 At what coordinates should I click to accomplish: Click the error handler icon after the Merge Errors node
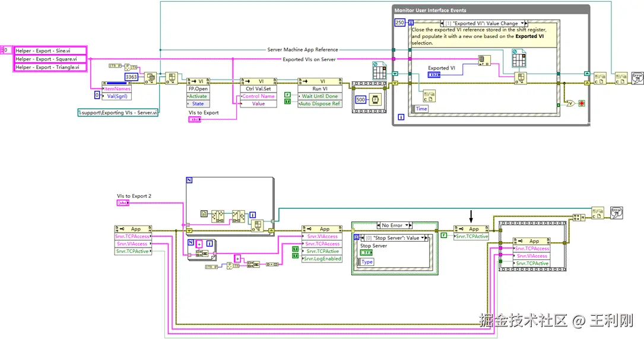(617, 213)
